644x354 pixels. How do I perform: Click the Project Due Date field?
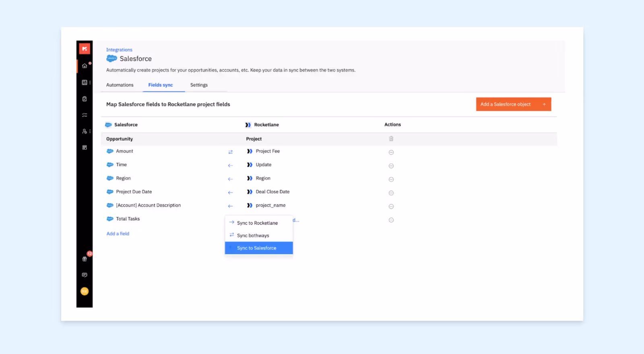tap(134, 192)
